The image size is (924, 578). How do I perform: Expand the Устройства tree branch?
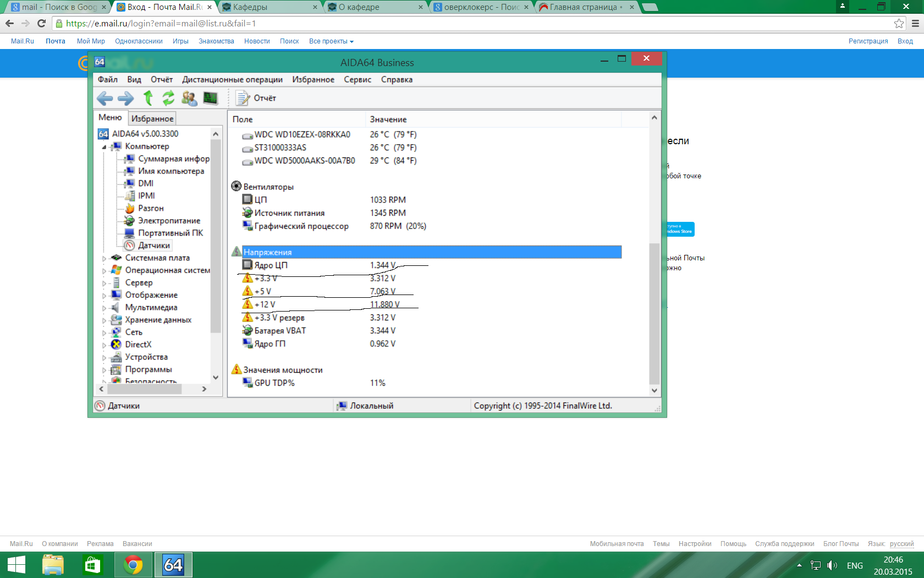(x=104, y=357)
